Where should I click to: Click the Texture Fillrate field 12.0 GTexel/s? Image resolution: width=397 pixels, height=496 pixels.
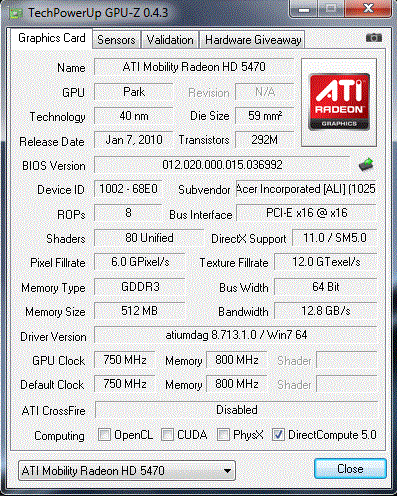(x=326, y=262)
